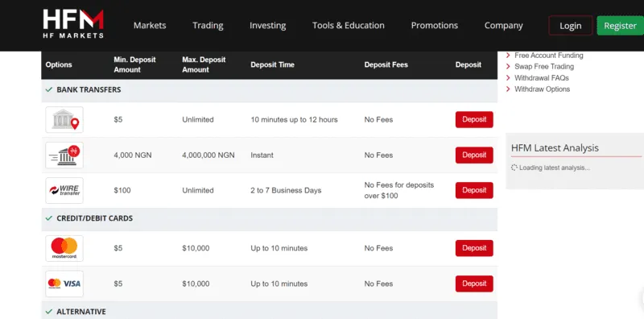Click the Deposit Time column header
Viewport: 644px width, 319px height.
(272, 64)
